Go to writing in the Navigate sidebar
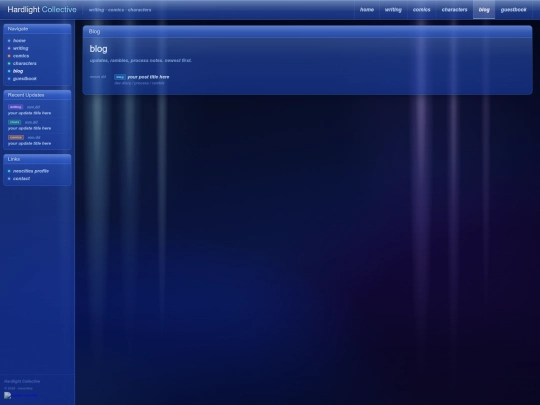Image resolution: width=540 pixels, height=405 pixels. pyautogui.click(x=21, y=48)
